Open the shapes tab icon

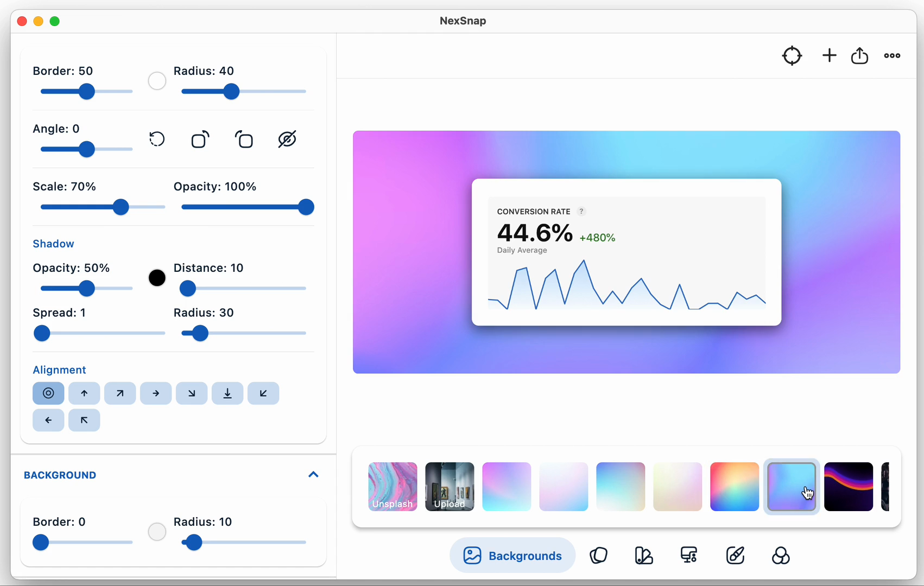pyautogui.click(x=598, y=556)
